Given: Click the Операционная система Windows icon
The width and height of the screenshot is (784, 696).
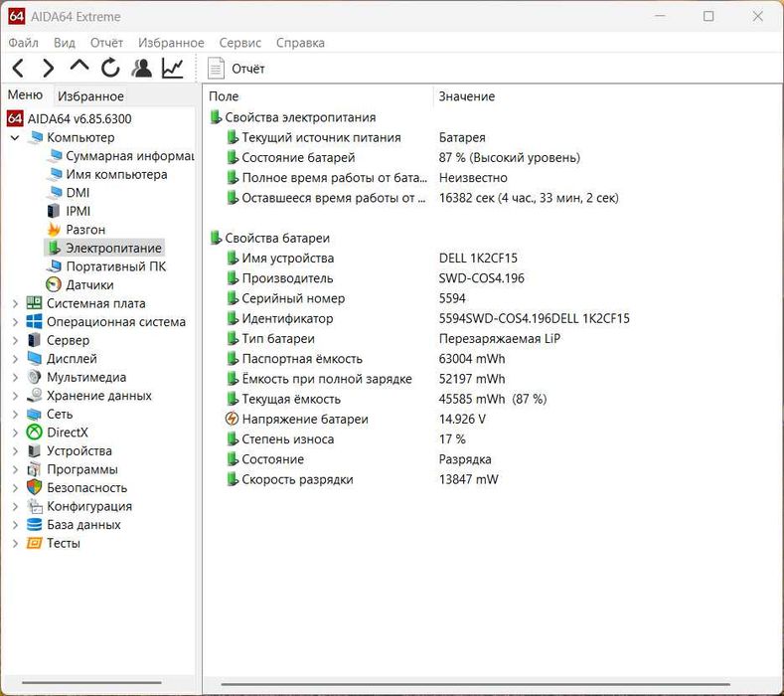Looking at the screenshot, I should pyautogui.click(x=34, y=322).
